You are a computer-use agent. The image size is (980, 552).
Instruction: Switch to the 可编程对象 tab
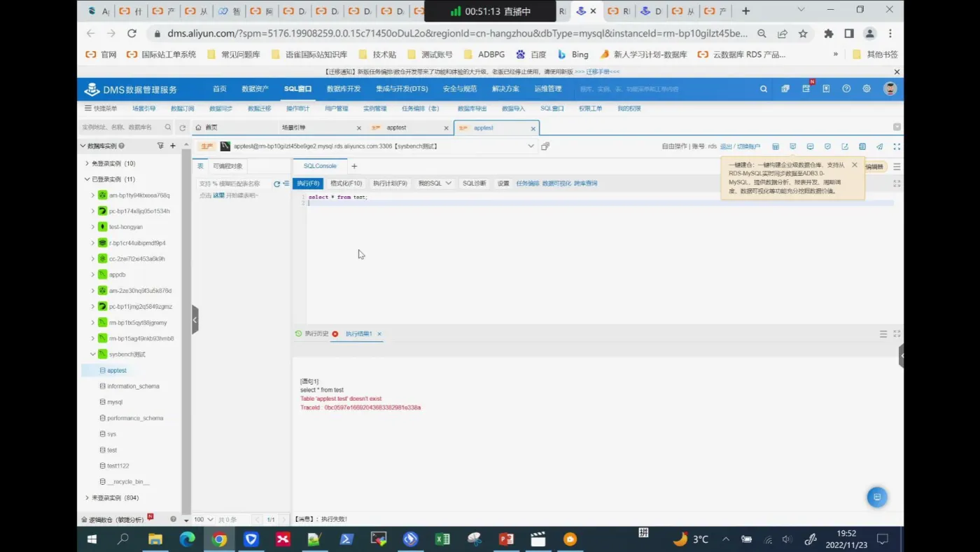227,166
